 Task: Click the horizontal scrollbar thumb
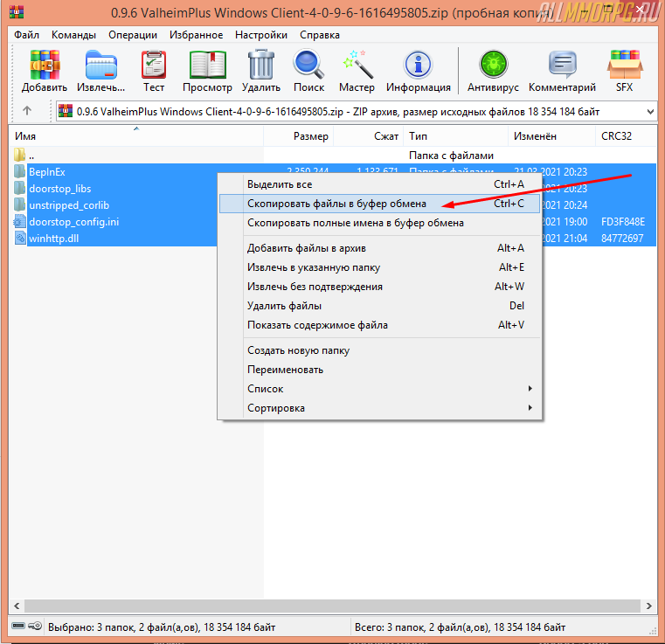pos(332,606)
